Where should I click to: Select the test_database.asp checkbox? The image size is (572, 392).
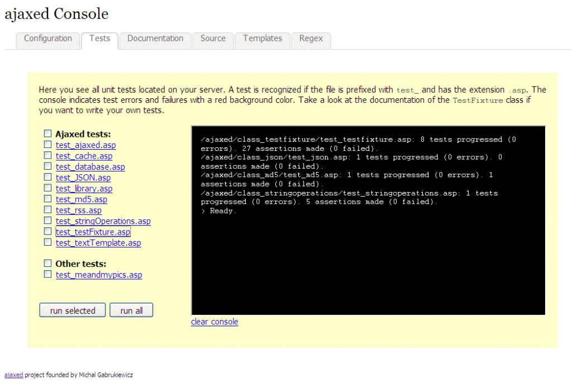(48, 166)
